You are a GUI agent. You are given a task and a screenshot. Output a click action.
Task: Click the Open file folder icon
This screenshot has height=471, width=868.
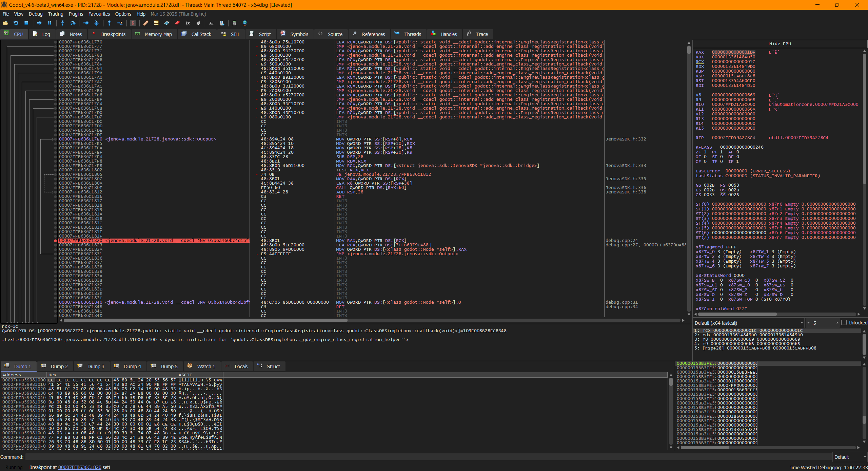pos(5,23)
